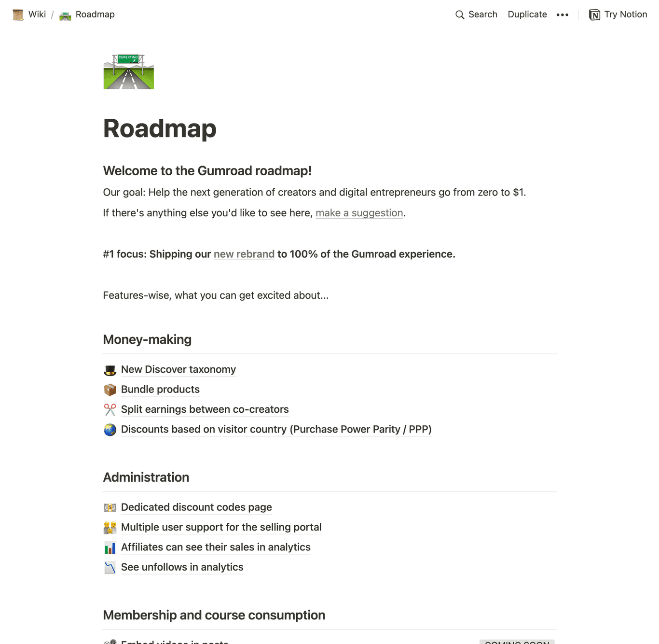Viewport: 659px width, 644px height.
Task: Open the three-dot options menu
Action: (562, 14)
